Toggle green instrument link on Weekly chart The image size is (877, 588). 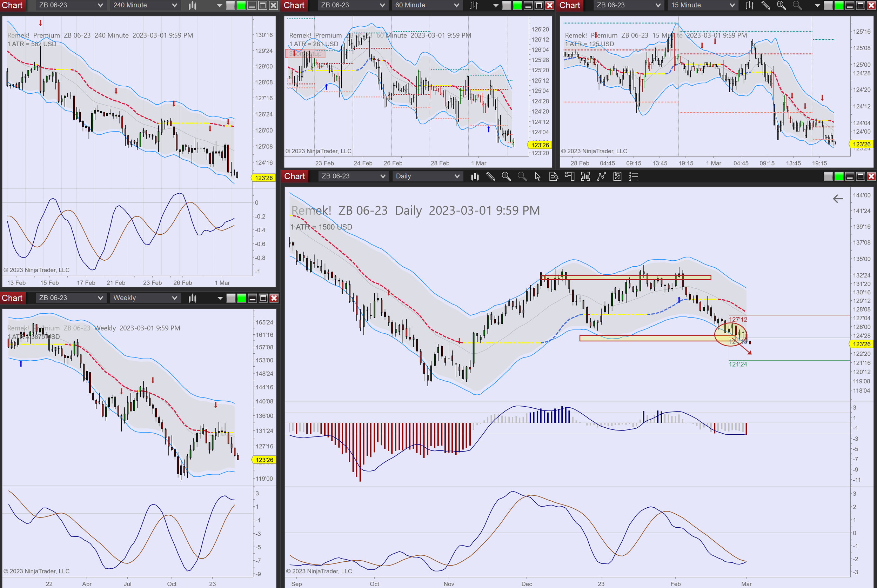pyautogui.click(x=242, y=298)
